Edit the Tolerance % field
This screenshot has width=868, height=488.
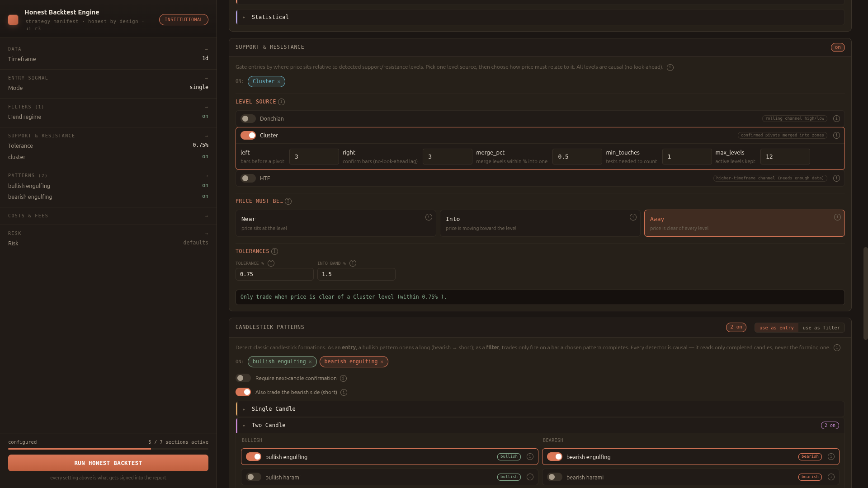point(274,274)
